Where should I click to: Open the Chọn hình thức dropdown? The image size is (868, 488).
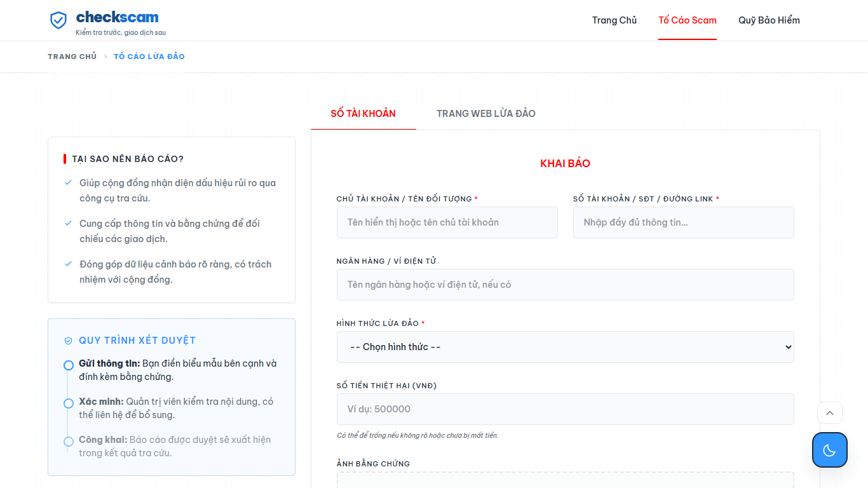[565, 347]
